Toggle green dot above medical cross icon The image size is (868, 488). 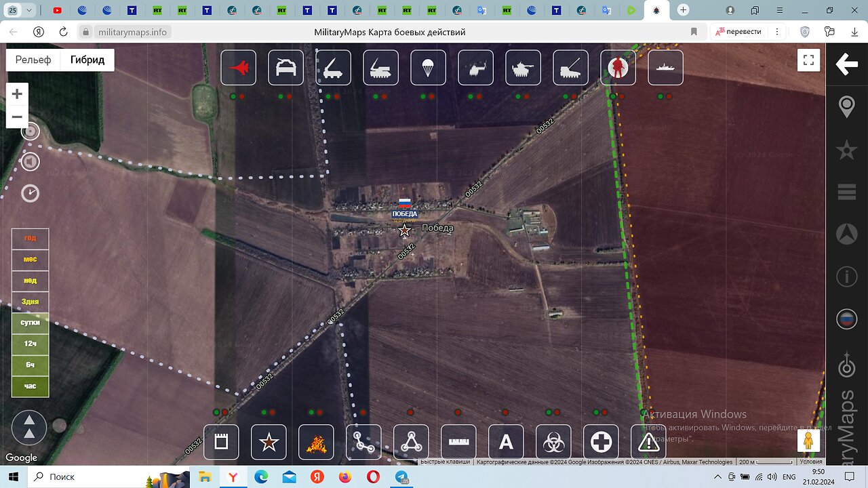(x=596, y=412)
